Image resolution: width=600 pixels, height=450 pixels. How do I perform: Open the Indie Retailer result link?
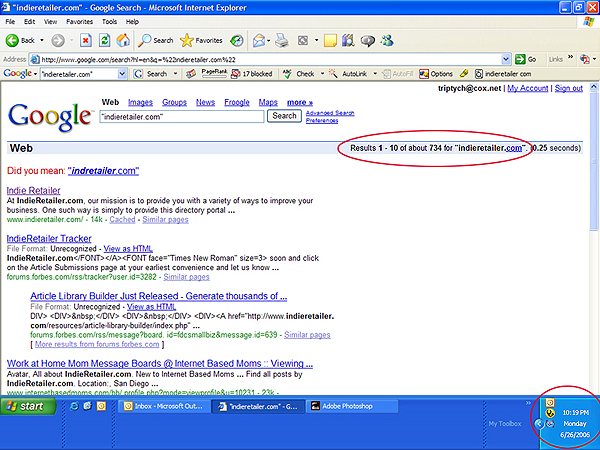tap(33, 190)
